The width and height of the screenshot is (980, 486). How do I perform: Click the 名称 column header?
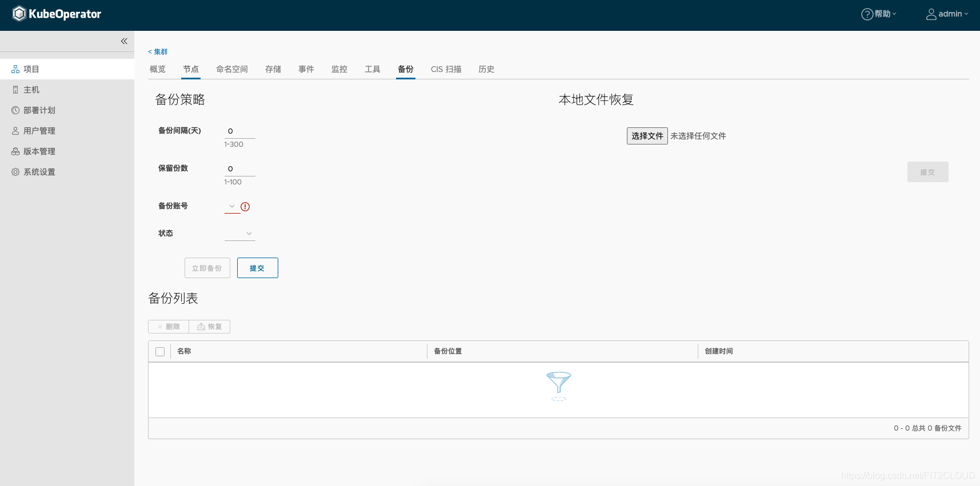(184, 351)
